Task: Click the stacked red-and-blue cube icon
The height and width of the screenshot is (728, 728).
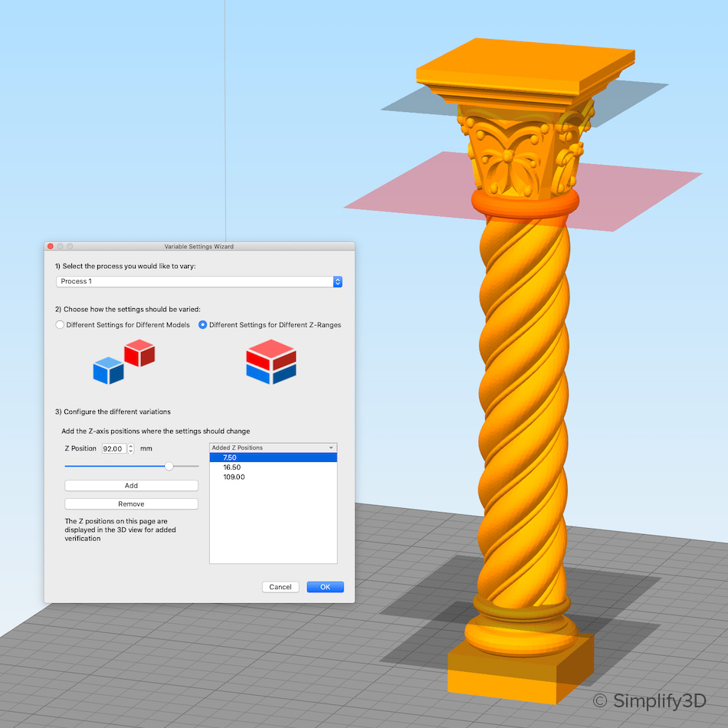Action: click(x=271, y=362)
